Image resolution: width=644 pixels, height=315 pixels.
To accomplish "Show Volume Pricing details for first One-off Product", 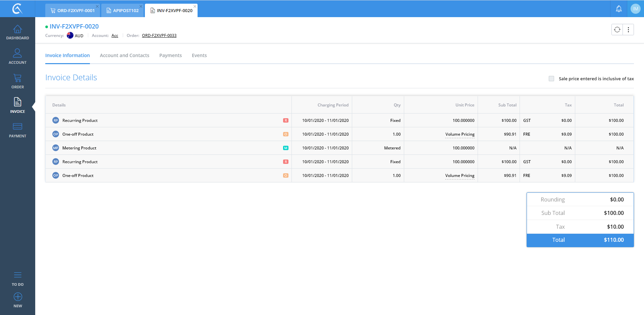I will [x=460, y=134].
